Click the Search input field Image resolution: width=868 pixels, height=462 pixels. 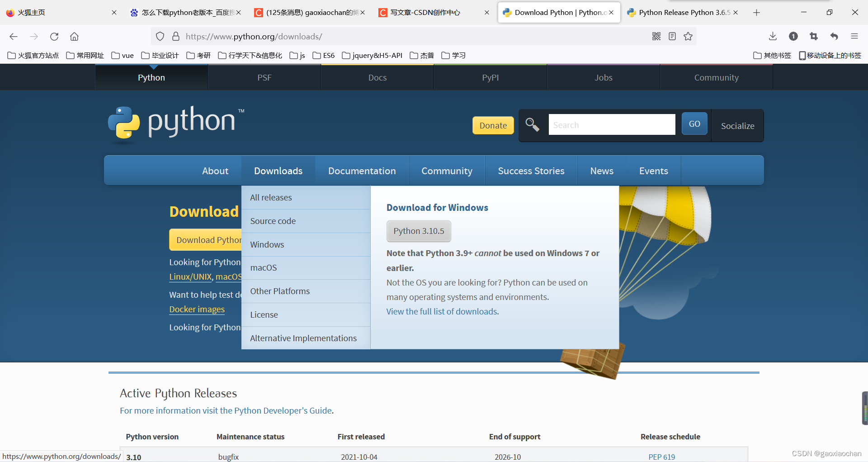(612, 124)
